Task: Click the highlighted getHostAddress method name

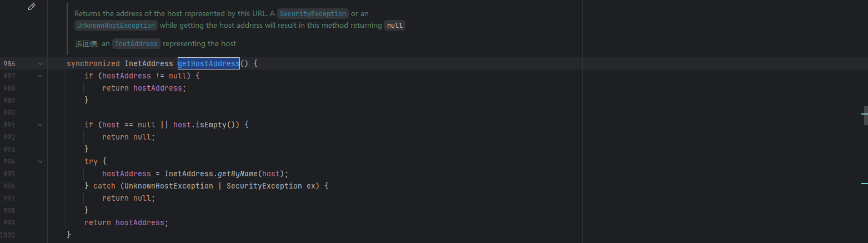Action: [209, 64]
